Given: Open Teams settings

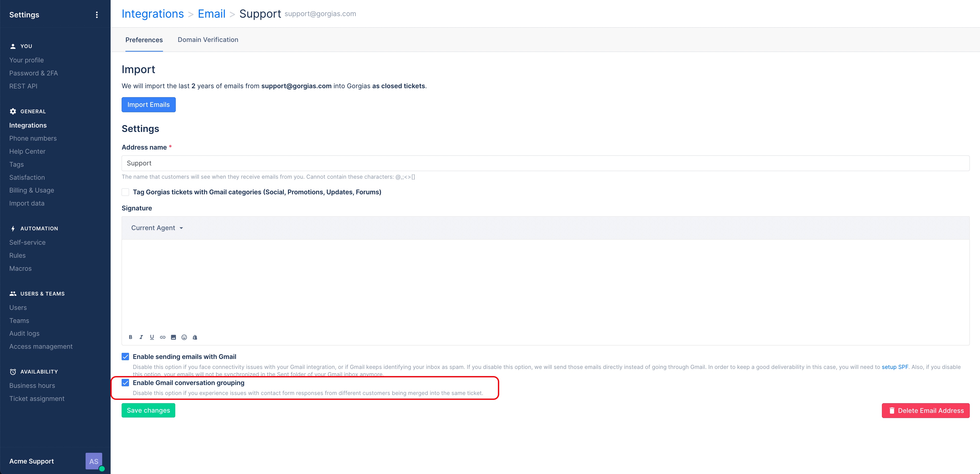Looking at the screenshot, I should (x=19, y=321).
